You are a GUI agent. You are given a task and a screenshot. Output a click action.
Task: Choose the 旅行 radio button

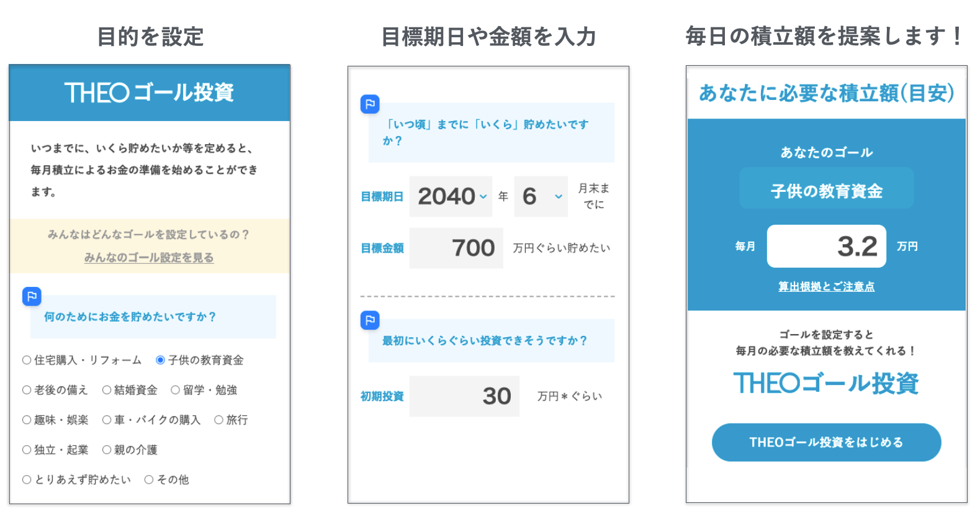point(218,420)
